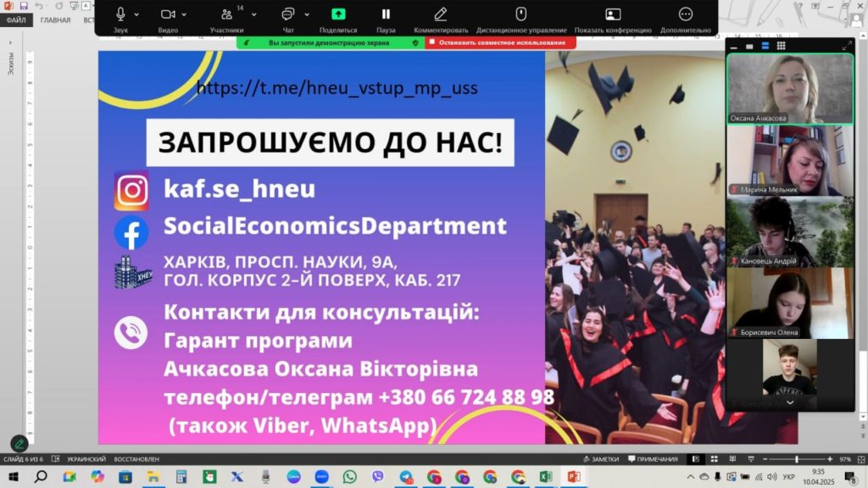Viewport: 868px width, 488px height.
Task: Open the Zoom chat panel
Action: coord(288,14)
